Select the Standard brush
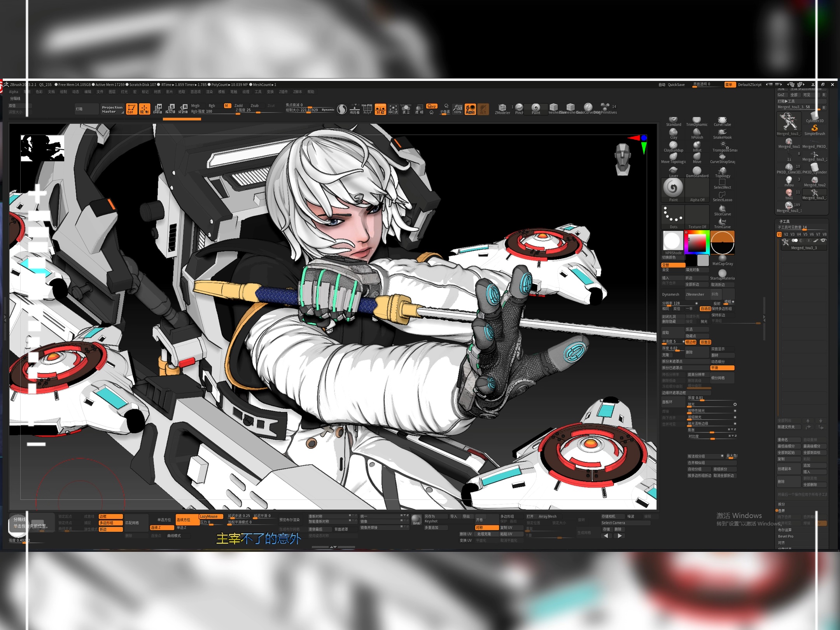The width and height of the screenshot is (840, 630). click(x=673, y=121)
